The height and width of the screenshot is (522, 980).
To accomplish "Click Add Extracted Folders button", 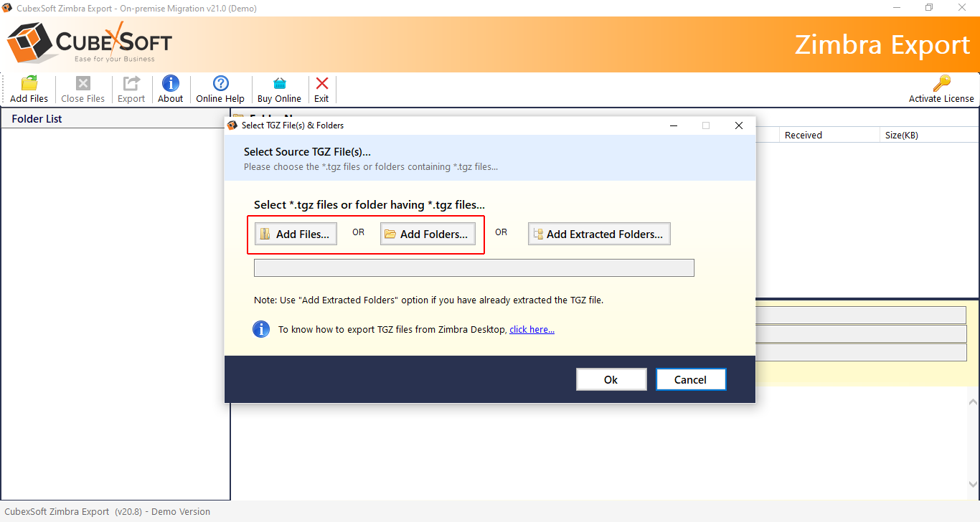I will [x=598, y=233].
